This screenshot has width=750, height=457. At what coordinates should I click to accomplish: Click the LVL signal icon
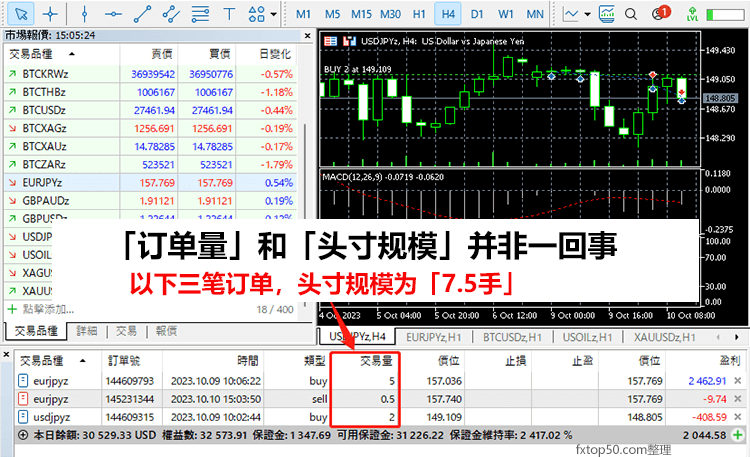(x=692, y=14)
